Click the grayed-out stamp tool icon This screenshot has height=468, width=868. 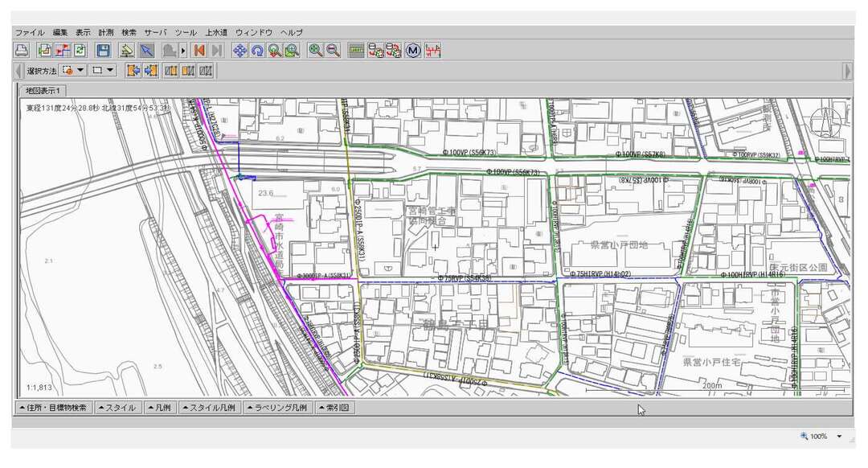(170, 51)
